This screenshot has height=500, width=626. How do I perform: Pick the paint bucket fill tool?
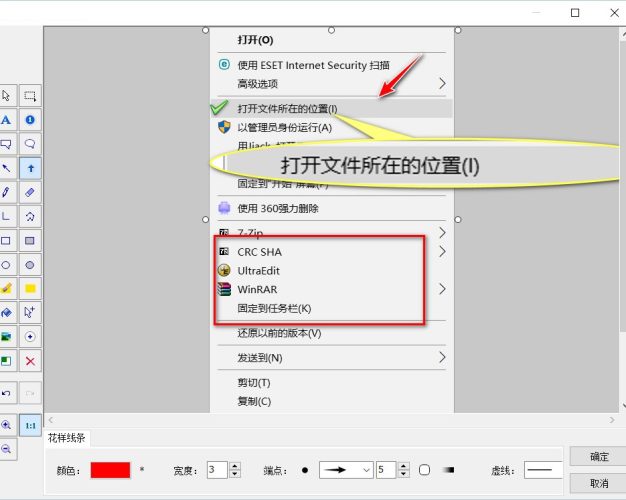[x=7, y=312]
